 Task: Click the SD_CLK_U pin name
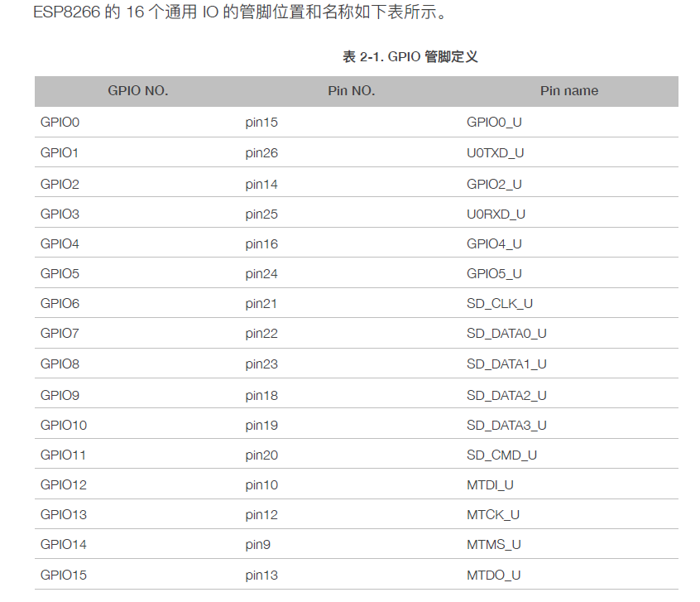pos(500,303)
